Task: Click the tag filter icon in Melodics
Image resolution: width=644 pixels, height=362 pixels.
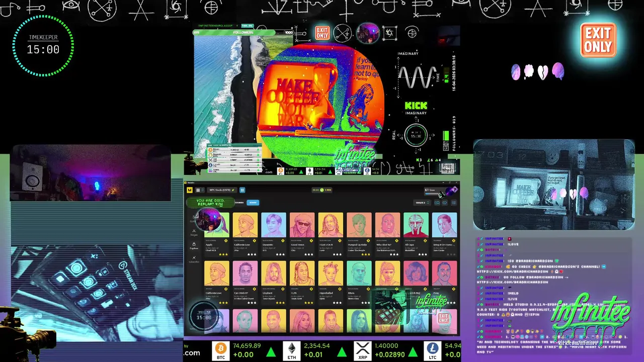Action: [445, 203]
